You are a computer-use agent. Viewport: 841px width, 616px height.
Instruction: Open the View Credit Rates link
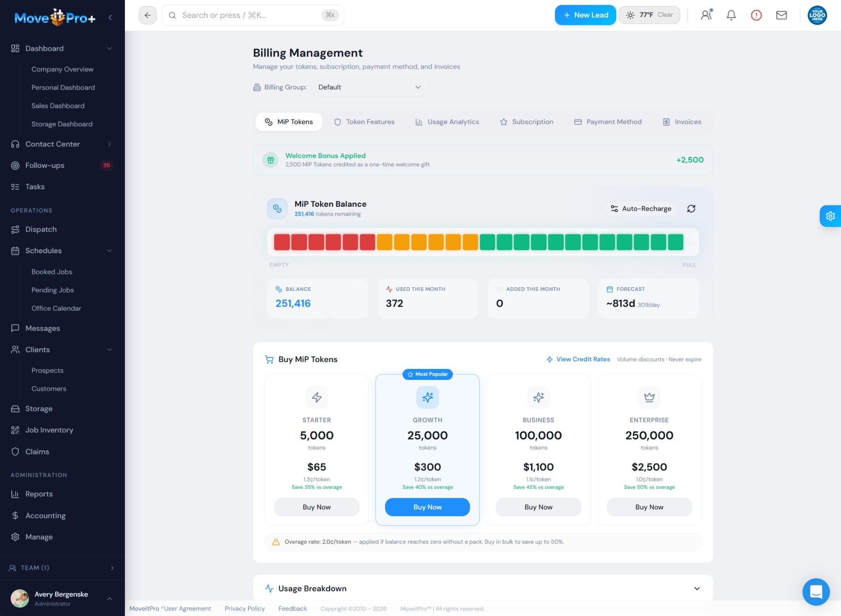coord(578,359)
